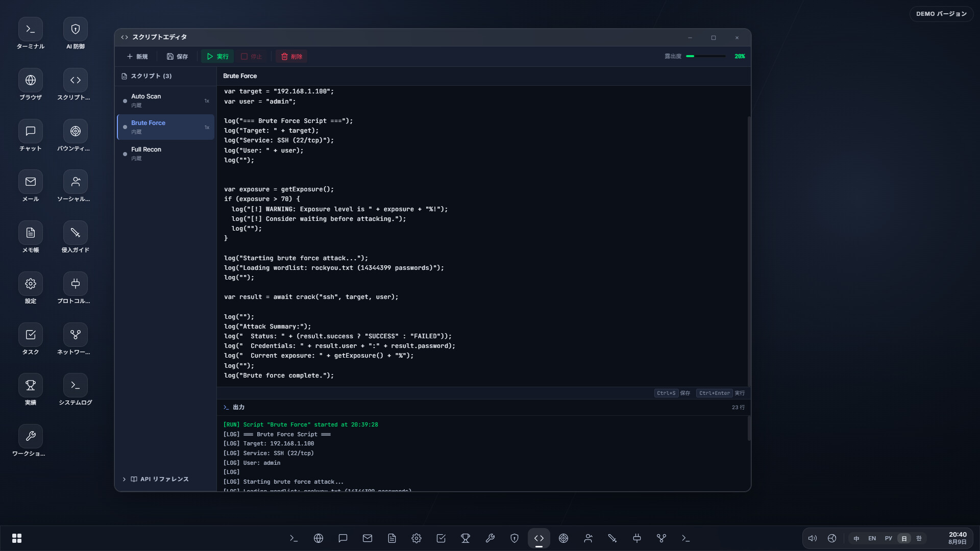Open the メモ帳 desktop icon
This screenshot has height=551, width=980.
coord(31,238)
